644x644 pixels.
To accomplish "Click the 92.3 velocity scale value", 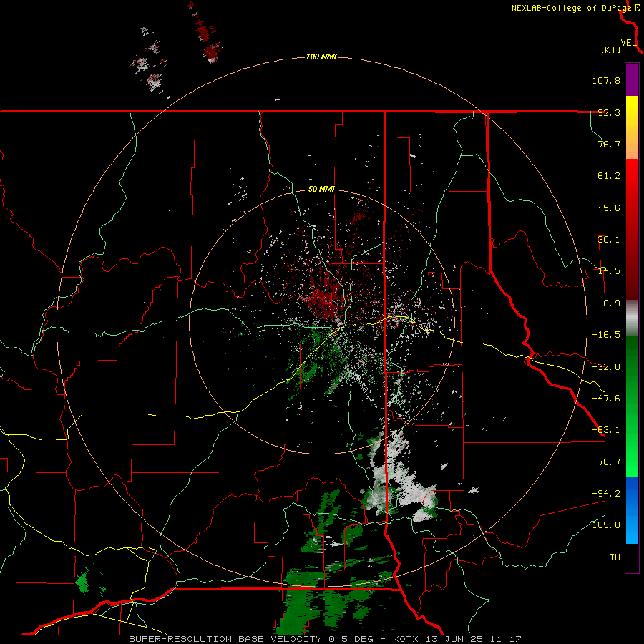I will tap(609, 112).
